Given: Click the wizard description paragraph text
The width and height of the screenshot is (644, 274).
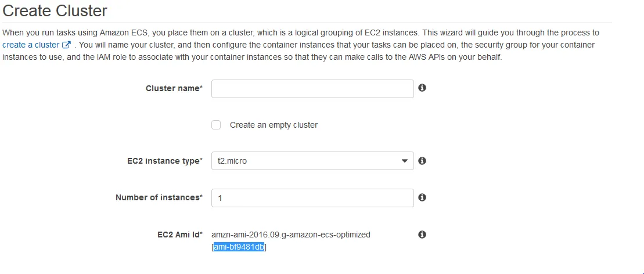Looking at the screenshot, I should click(x=301, y=45).
